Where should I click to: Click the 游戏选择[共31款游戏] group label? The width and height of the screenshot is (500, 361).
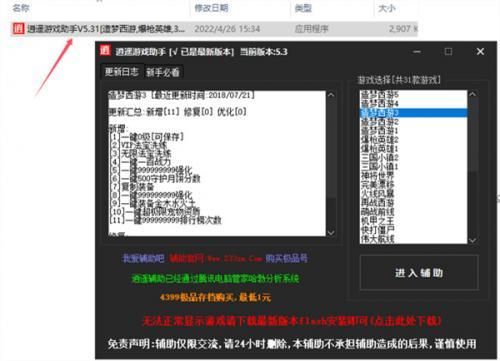click(399, 80)
